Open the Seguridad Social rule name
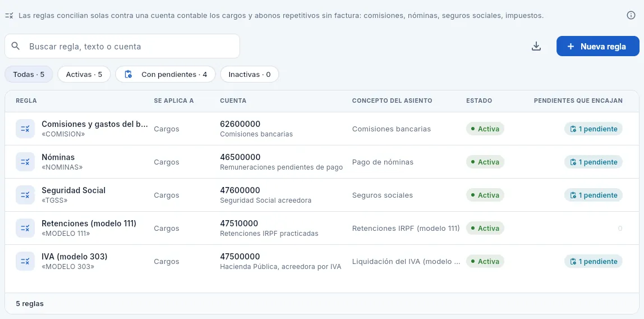Viewport: 644px width, 319px height. click(x=73, y=190)
